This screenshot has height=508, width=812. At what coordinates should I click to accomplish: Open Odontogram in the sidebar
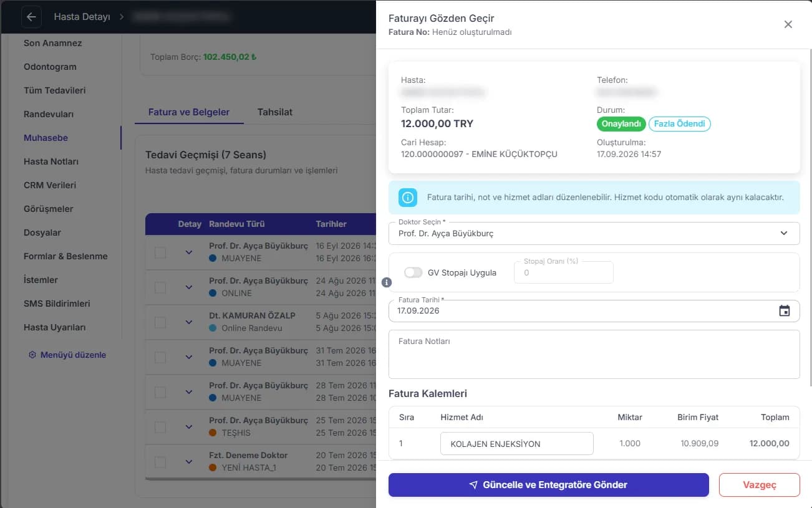click(x=50, y=67)
